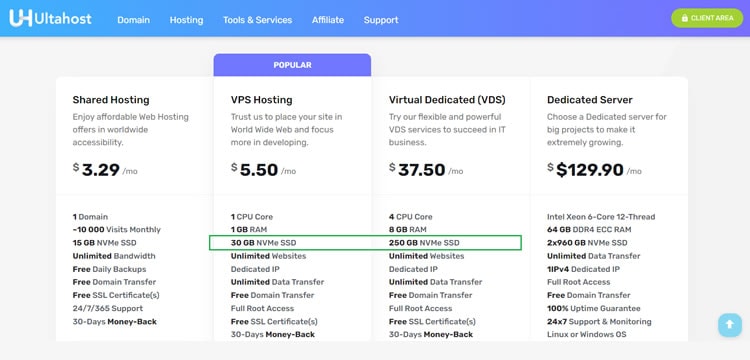The height and width of the screenshot is (360, 750).
Task: Click '1 GB RAM' in VPS Hosting
Action: tap(249, 230)
